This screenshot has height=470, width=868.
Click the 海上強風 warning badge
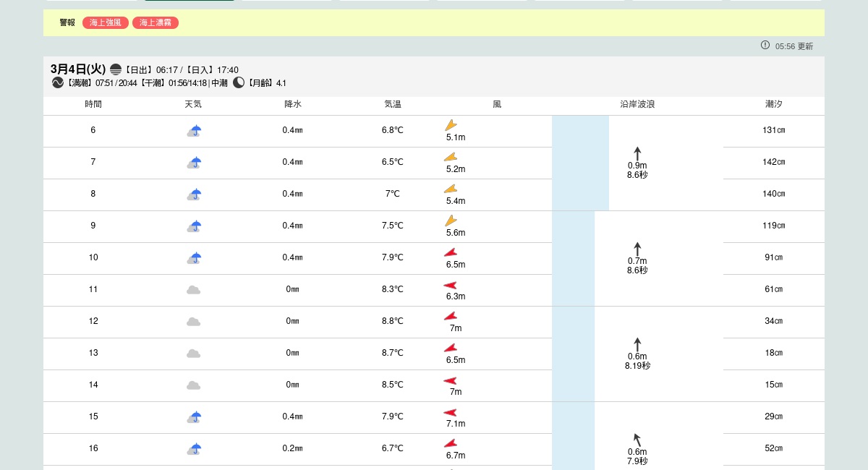pyautogui.click(x=106, y=22)
